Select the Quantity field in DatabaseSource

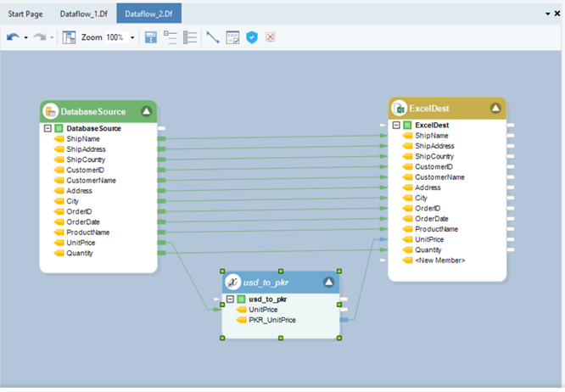click(x=80, y=253)
